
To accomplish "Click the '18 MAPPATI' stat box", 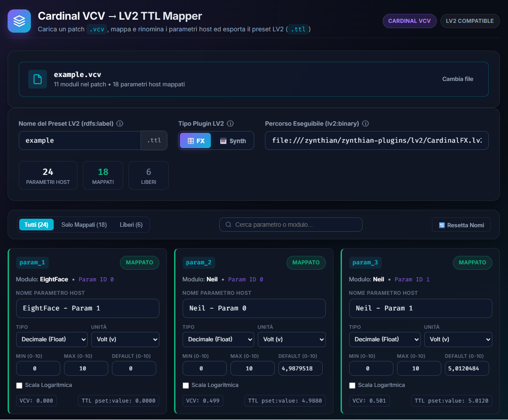I will tap(103, 175).
